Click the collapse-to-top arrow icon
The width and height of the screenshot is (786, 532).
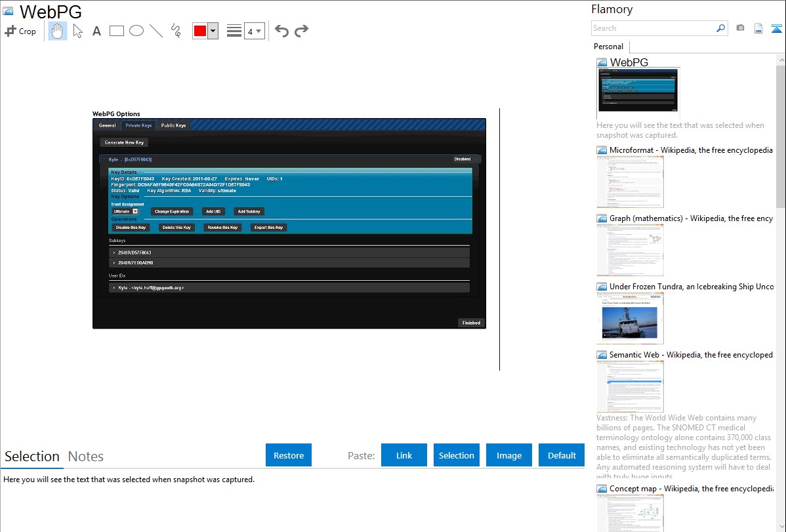click(x=776, y=28)
